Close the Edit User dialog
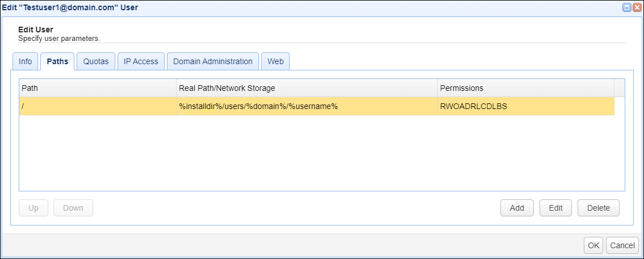 coord(637,8)
